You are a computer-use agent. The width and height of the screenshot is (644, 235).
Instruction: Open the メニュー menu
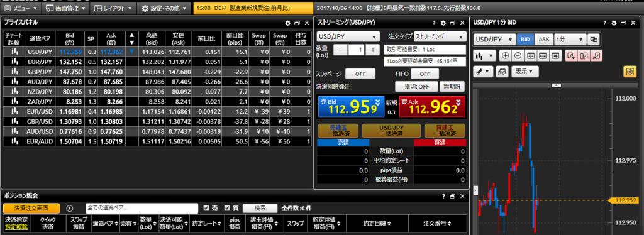tap(21, 8)
